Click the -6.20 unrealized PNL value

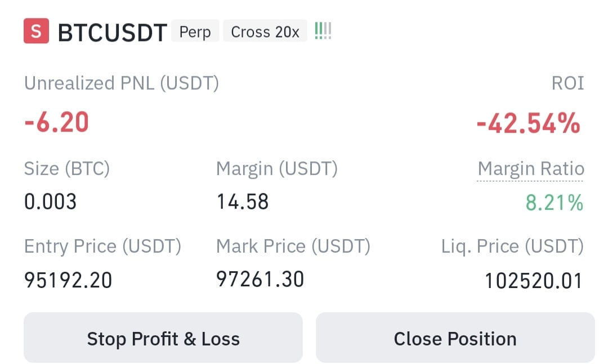[x=57, y=123]
